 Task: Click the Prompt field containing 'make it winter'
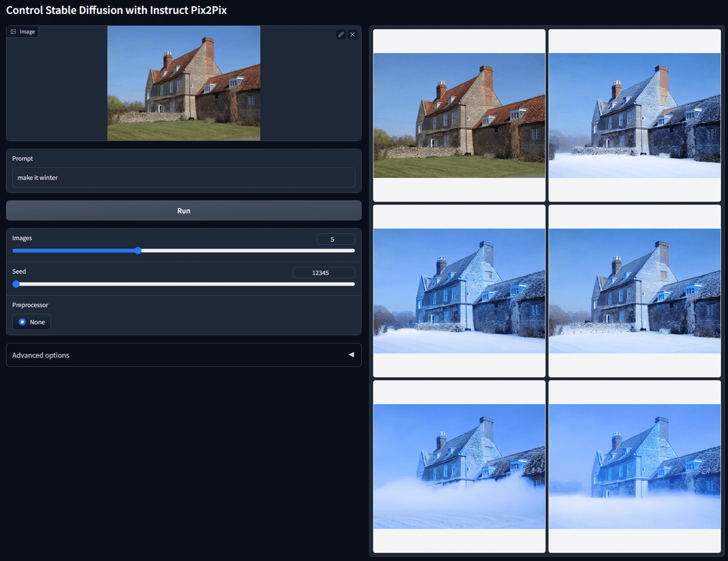click(184, 178)
